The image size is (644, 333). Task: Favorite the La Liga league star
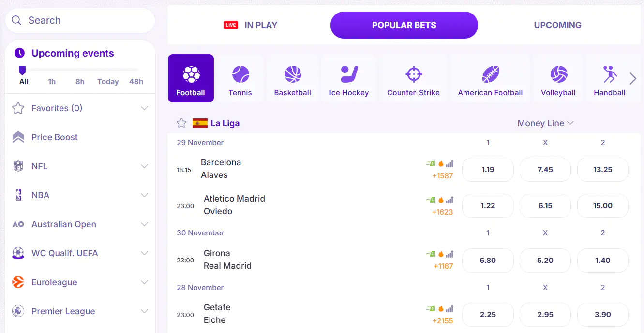[181, 123]
